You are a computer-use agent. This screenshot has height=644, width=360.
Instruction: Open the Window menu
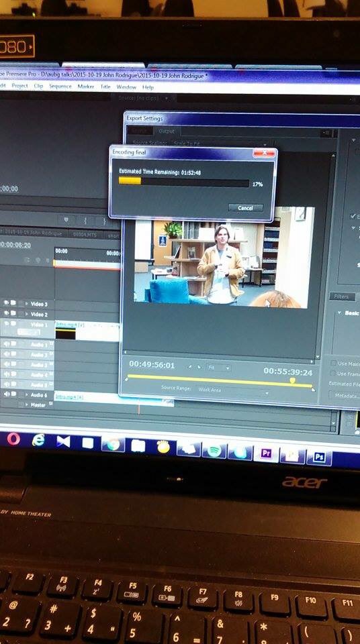tap(126, 87)
